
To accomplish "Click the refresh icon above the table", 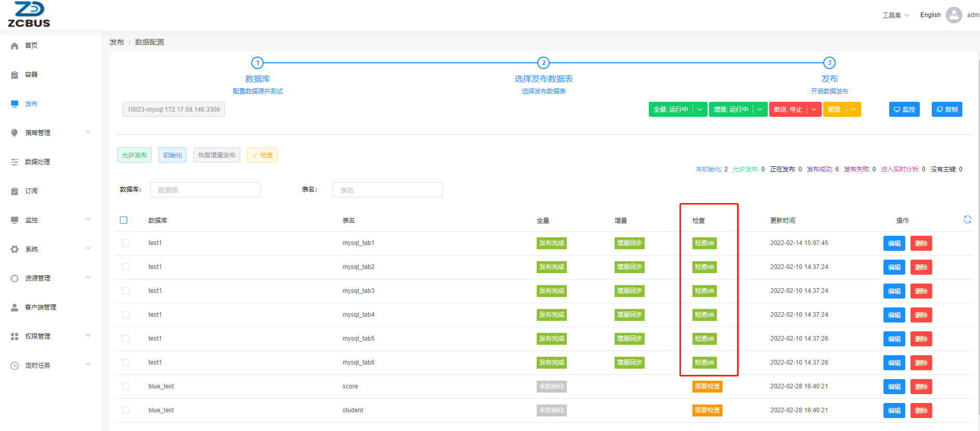I will pos(967,220).
